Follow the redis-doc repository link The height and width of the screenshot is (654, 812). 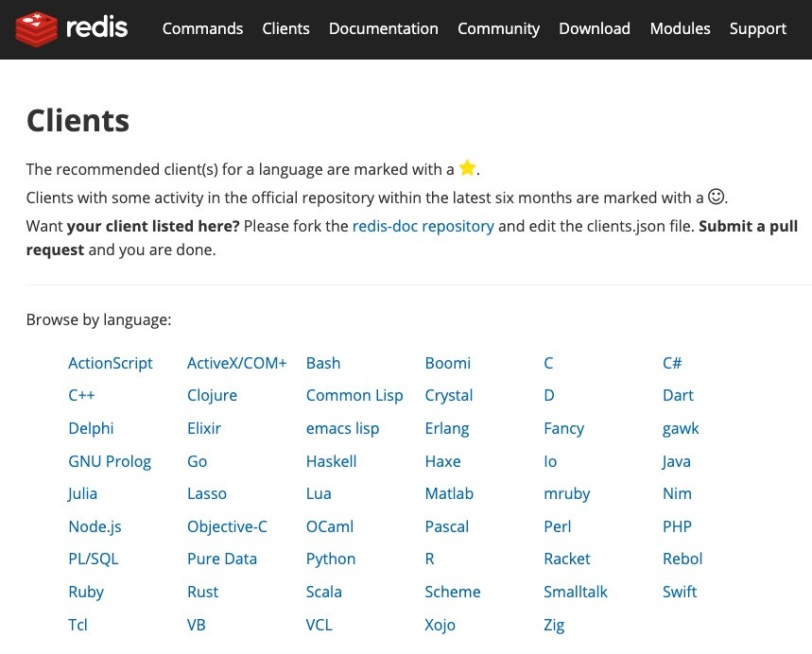[x=423, y=226]
